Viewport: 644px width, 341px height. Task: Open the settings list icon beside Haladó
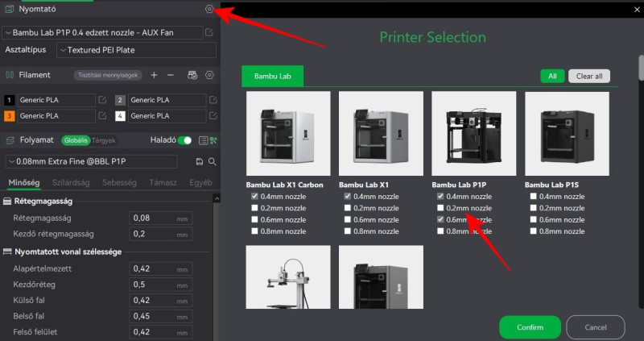[203, 141]
